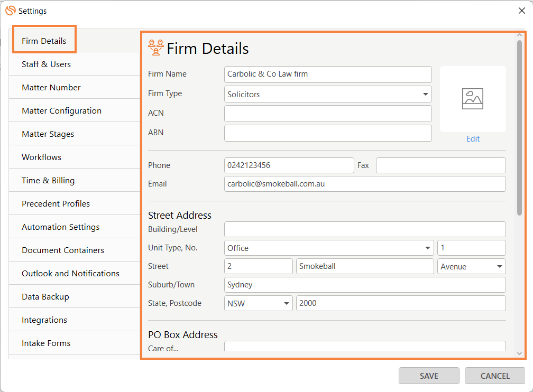Click the Suburb/Town label

coord(171,285)
